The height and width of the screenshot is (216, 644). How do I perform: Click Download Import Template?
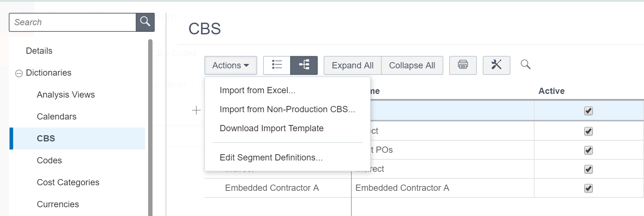[x=271, y=128]
